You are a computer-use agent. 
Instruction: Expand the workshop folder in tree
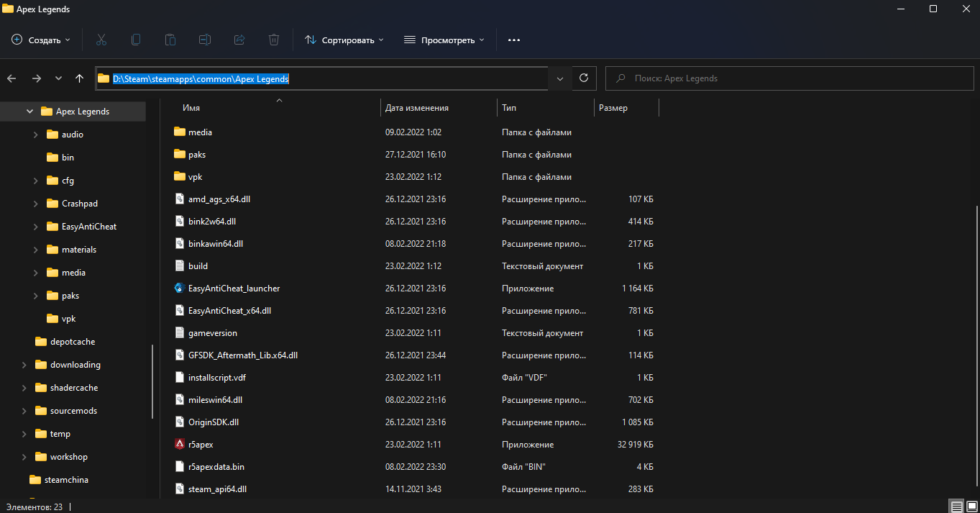click(24, 457)
